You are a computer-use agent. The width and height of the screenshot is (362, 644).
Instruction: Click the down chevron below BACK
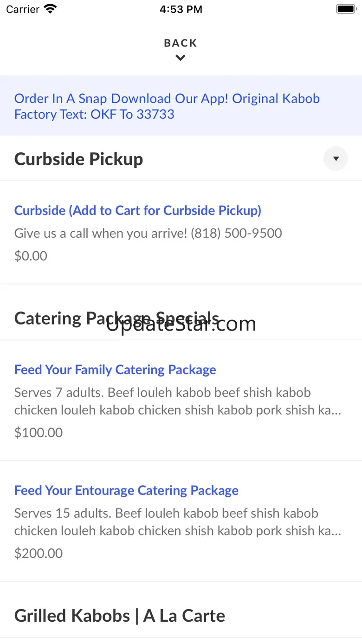click(181, 58)
